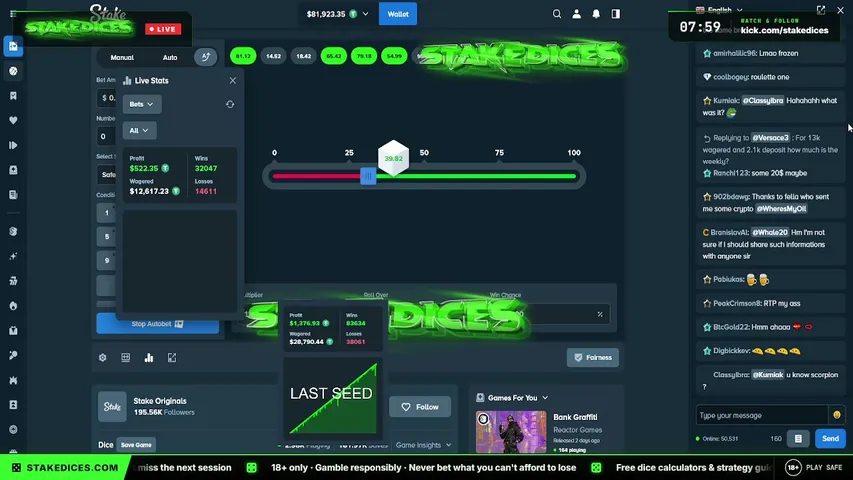Viewport: 853px width, 480px height.
Task: Open the Recent play-arrow icon in the sidebar
Action: (x=13, y=145)
